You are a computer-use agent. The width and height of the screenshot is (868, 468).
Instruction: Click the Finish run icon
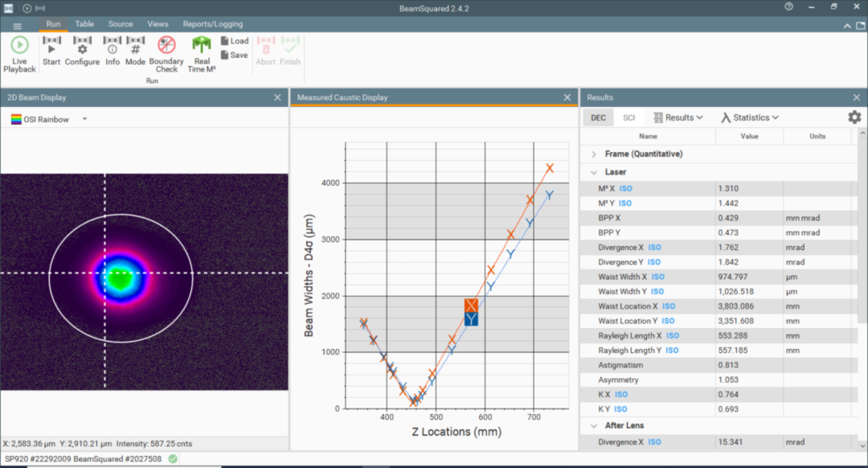click(x=290, y=51)
